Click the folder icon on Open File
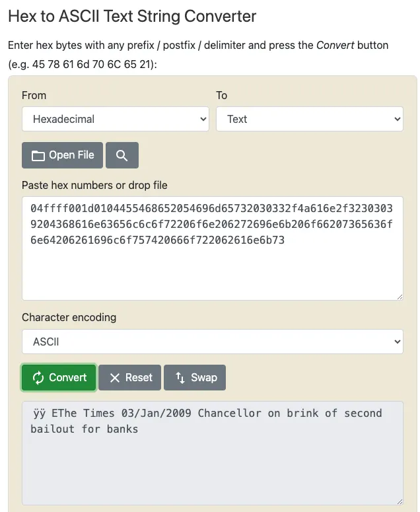Screen dimensions: 420x512 point(38,156)
